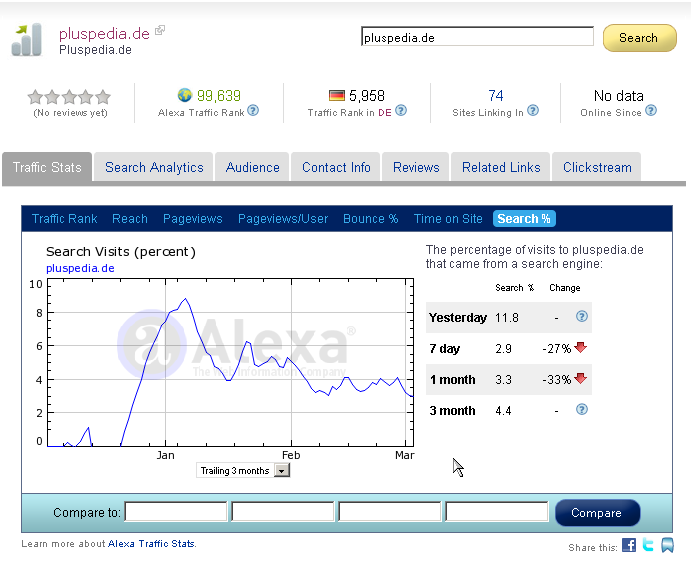Click the 99,639 traffic rank number
691x564 pixels.
pos(219,96)
